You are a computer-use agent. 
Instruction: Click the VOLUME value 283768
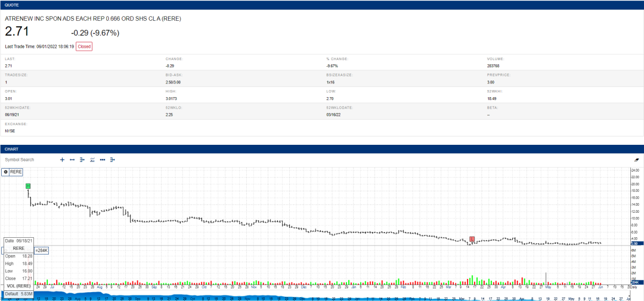[493, 66]
